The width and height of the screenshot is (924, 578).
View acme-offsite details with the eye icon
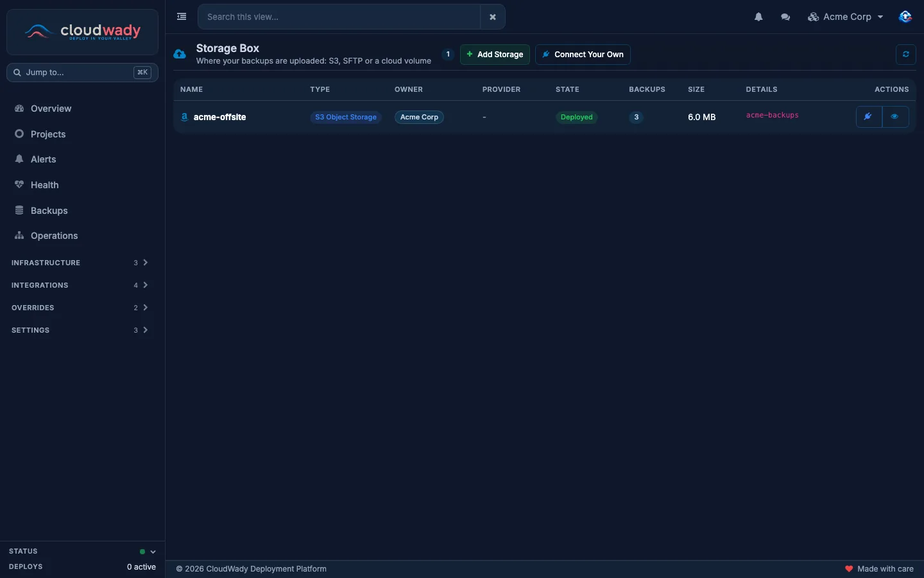tap(895, 117)
